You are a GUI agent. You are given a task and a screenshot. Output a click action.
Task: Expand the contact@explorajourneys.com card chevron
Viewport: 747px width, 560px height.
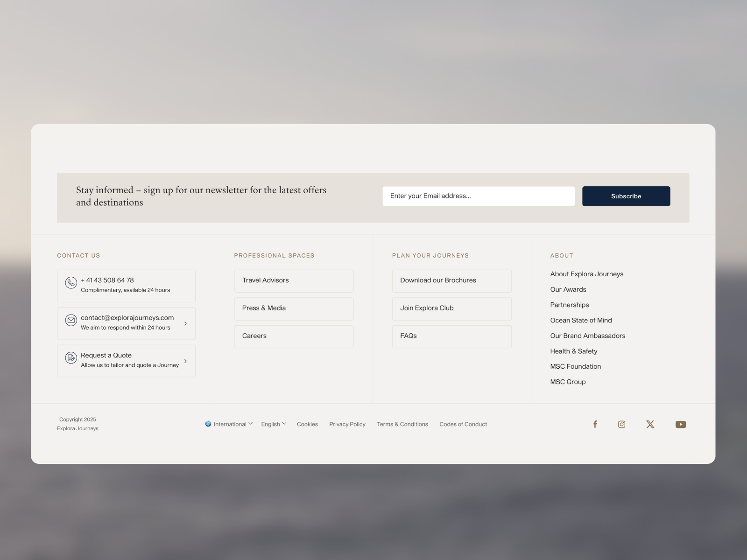click(185, 323)
